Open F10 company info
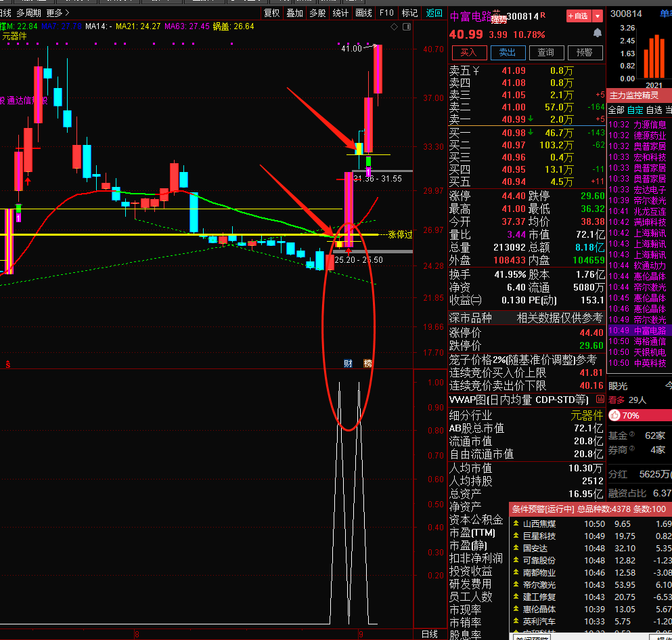 point(386,14)
